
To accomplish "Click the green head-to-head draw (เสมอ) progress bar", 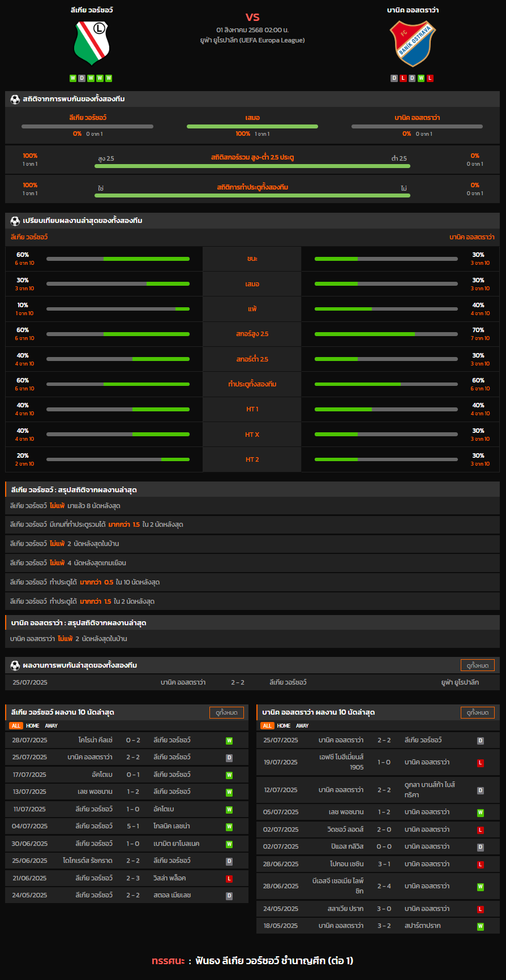I will tap(252, 127).
